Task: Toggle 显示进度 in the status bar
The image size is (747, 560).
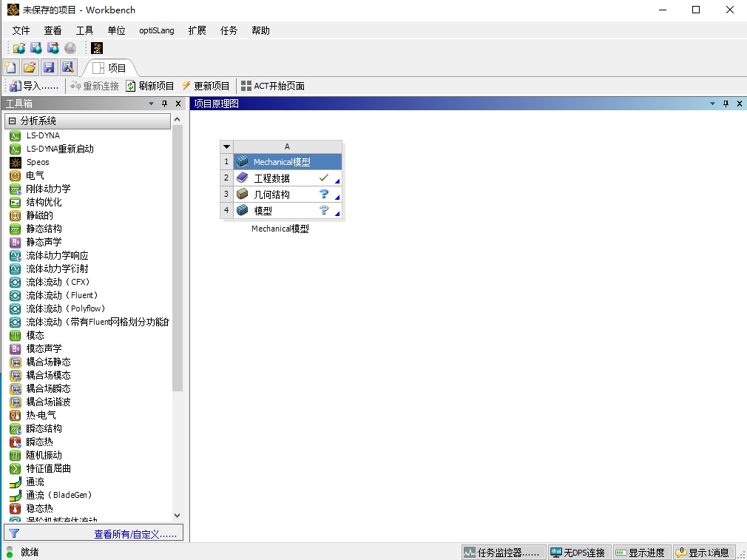Action: (641, 551)
